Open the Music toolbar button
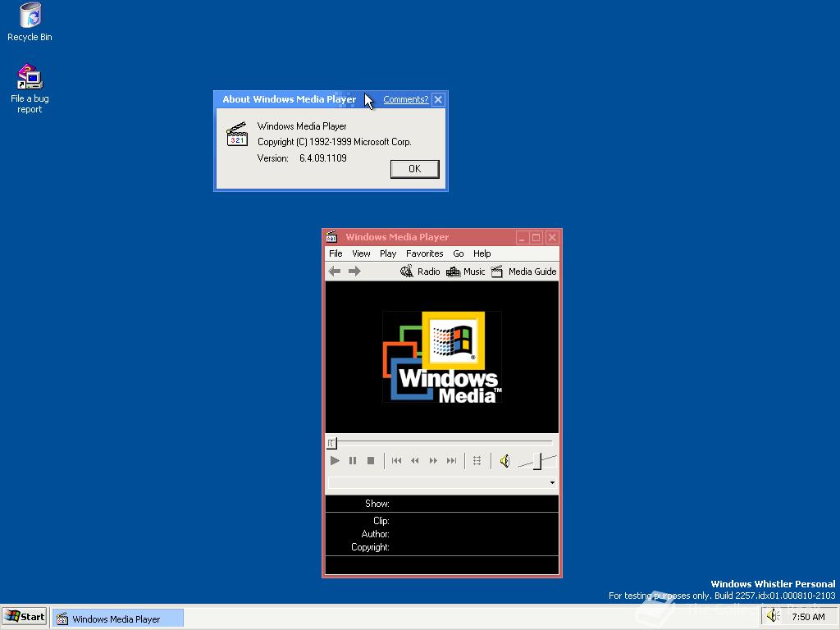This screenshot has height=630, width=840. [466, 272]
